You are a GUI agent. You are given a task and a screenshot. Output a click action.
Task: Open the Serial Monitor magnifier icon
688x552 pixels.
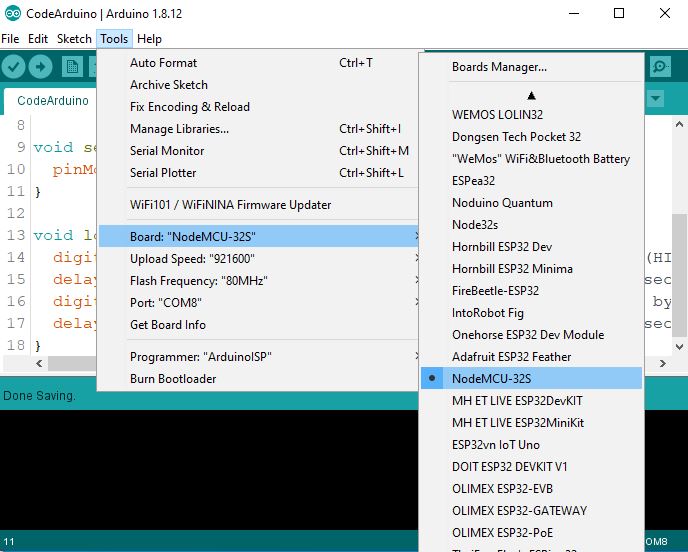[x=659, y=67]
